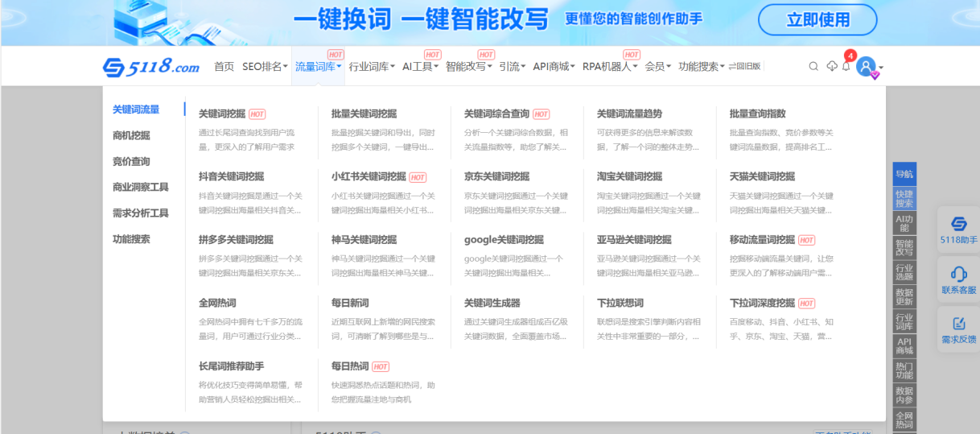Image resolution: width=980 pixels, height=434 pixels.
Task: Click the 联系客服 headset icon
Action: pos(958,279)
